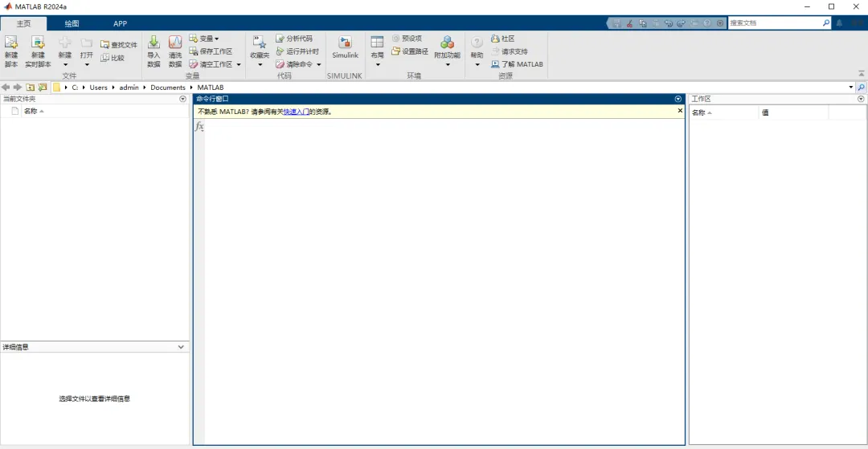Click the 值 column header in workspace
Screen dimensions: 868x449
click(794, 112)
